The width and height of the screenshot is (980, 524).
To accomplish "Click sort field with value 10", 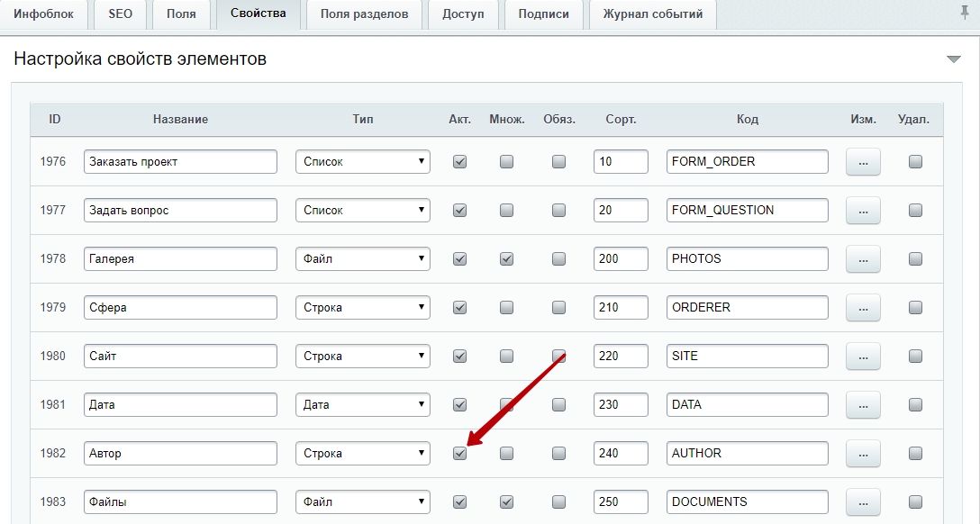I will click(621, 162).
